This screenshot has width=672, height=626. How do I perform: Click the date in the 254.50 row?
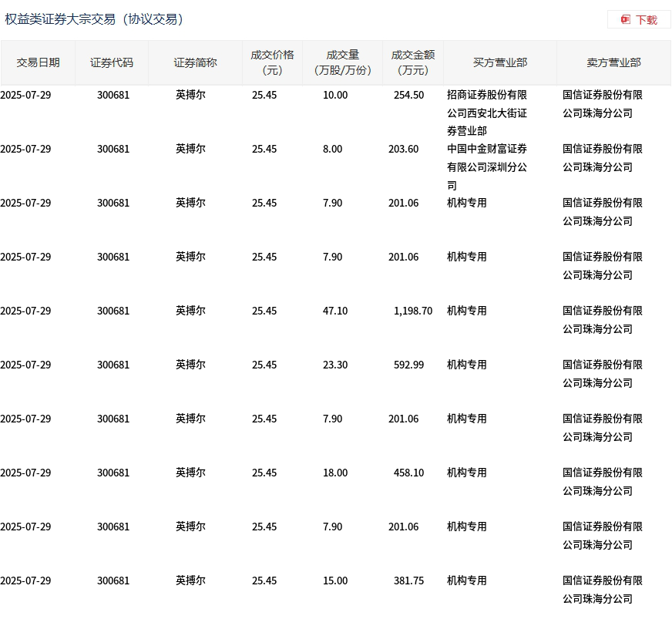(25, 95)
